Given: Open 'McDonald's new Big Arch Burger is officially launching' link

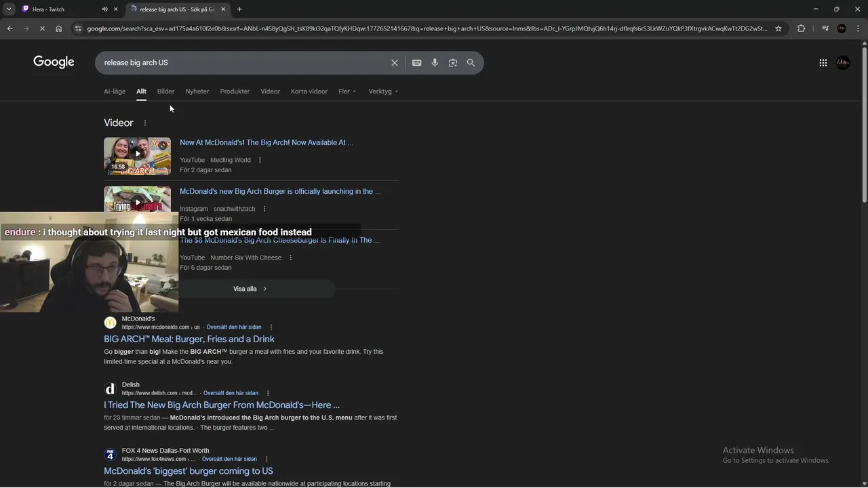Looking at the screenshot, I should click(280, 191).
